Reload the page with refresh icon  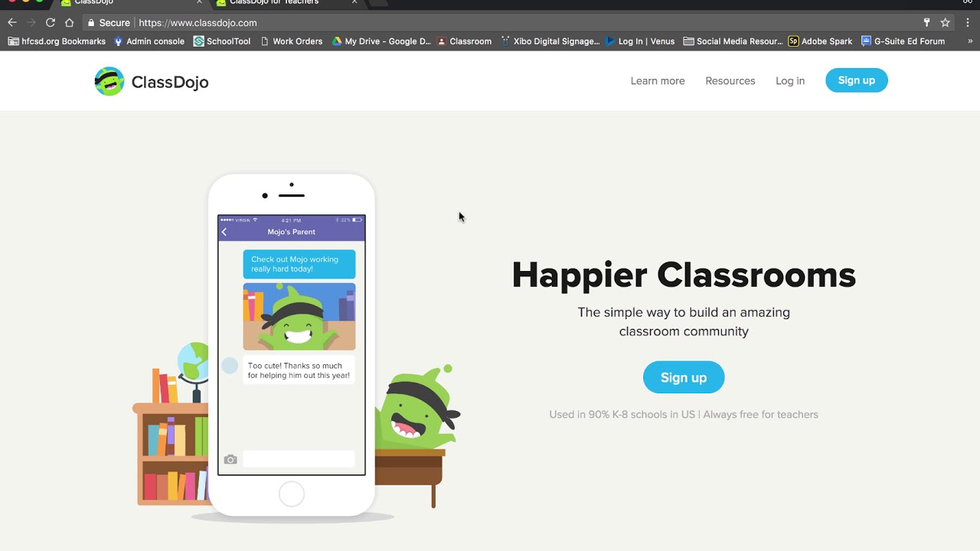(51, 23)
